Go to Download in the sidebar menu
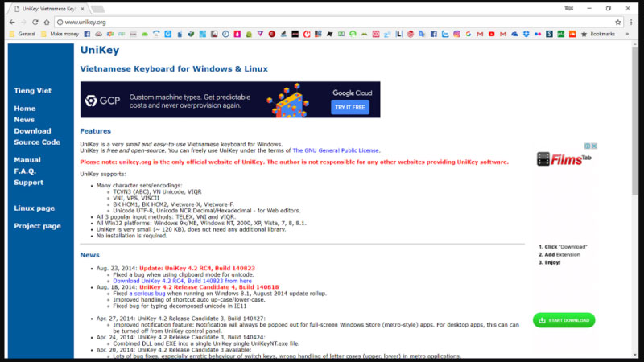The image size is (644, 362). pos(32,130)
